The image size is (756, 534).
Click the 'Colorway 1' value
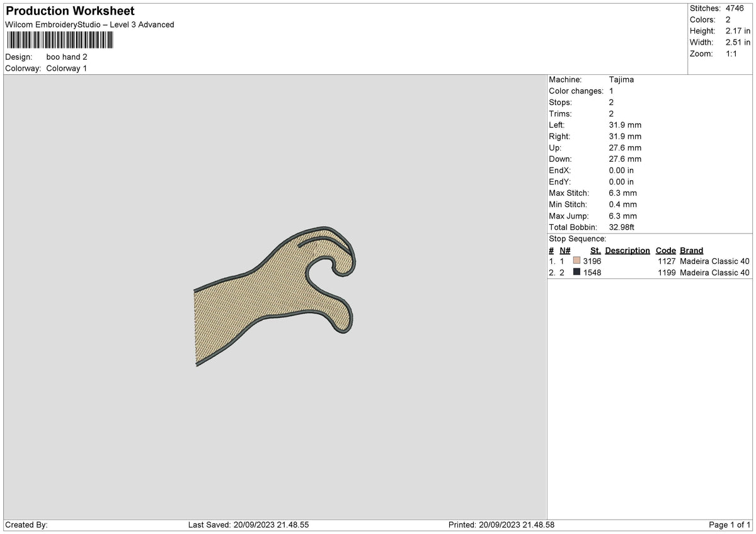(x=67, y=68)
